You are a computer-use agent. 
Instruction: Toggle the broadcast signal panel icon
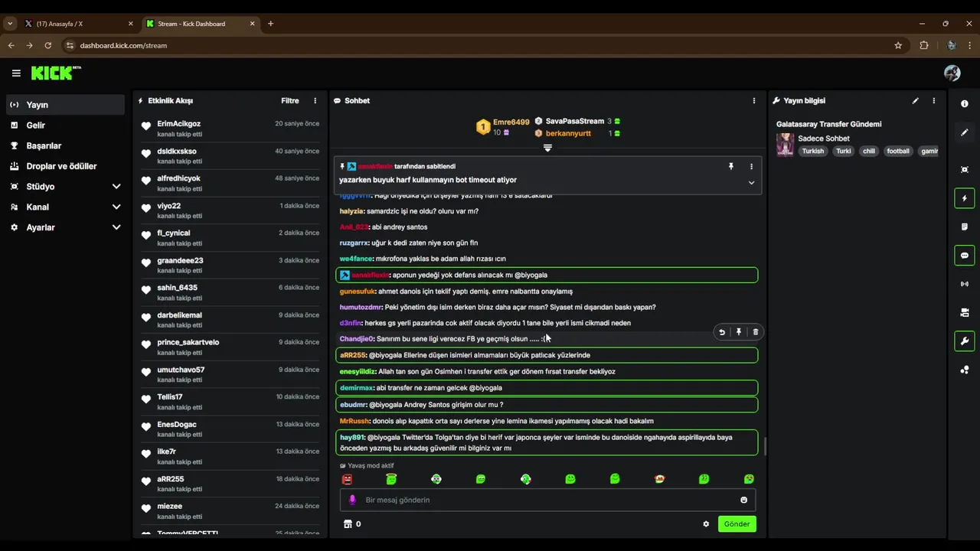tap(965, 284)
